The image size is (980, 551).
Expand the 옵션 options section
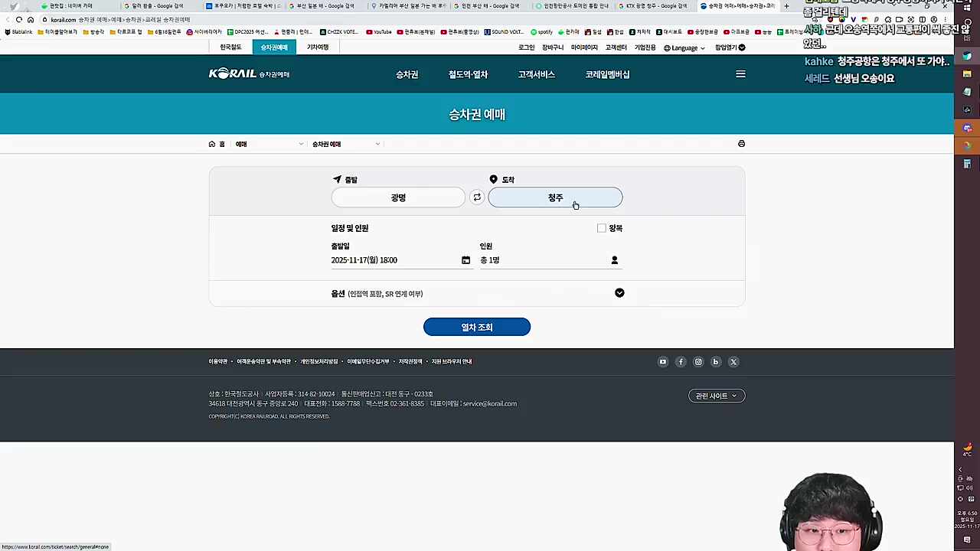619,293
